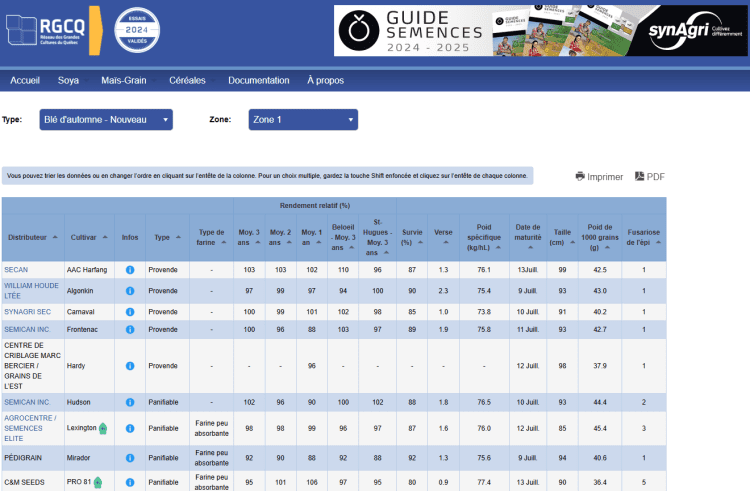Select the Carnaval cultivar cell

coord(89,312)
